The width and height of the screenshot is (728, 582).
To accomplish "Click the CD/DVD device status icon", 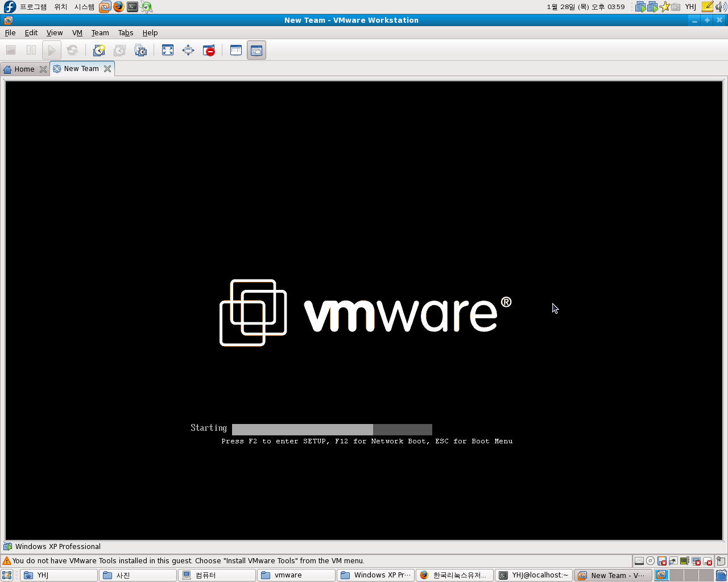I will pyautogui.click(x=651, y=561).
